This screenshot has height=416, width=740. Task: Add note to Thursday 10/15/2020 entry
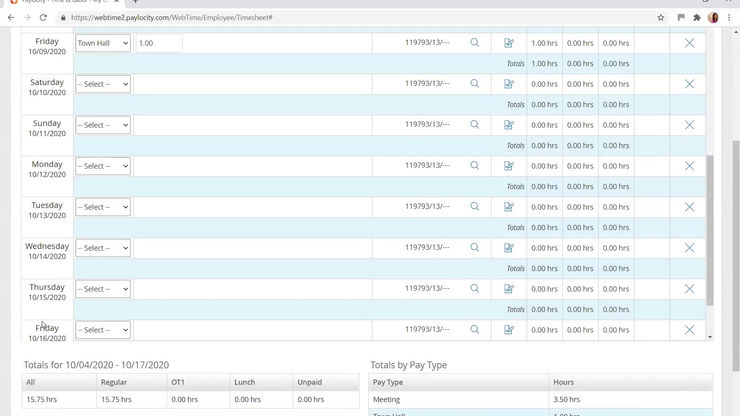(509, 289)
